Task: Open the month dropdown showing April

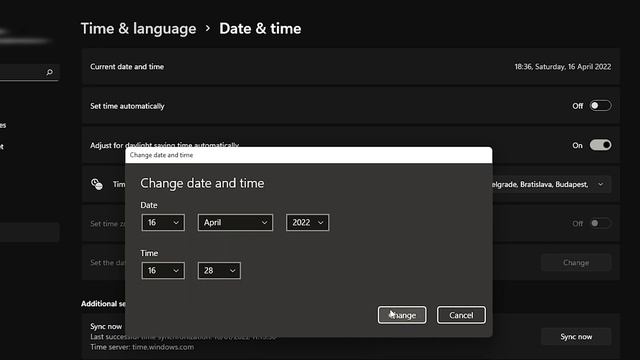Action: point(236,222)
